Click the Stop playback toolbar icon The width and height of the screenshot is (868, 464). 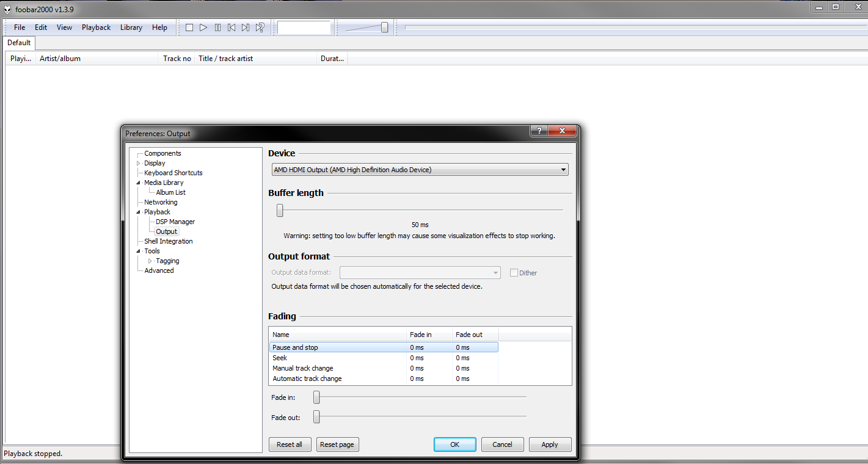pyautogui.click(x=189, y=27)
